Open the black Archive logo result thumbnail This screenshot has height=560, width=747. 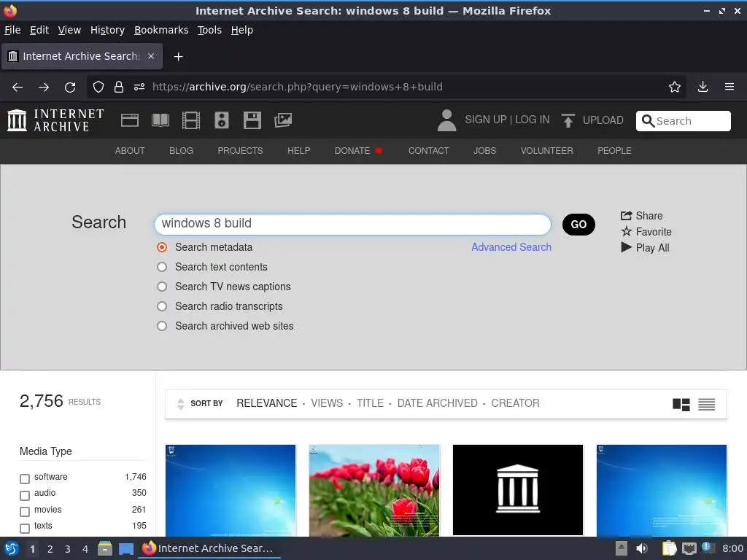pyautogui.click(x=518, y=490)
